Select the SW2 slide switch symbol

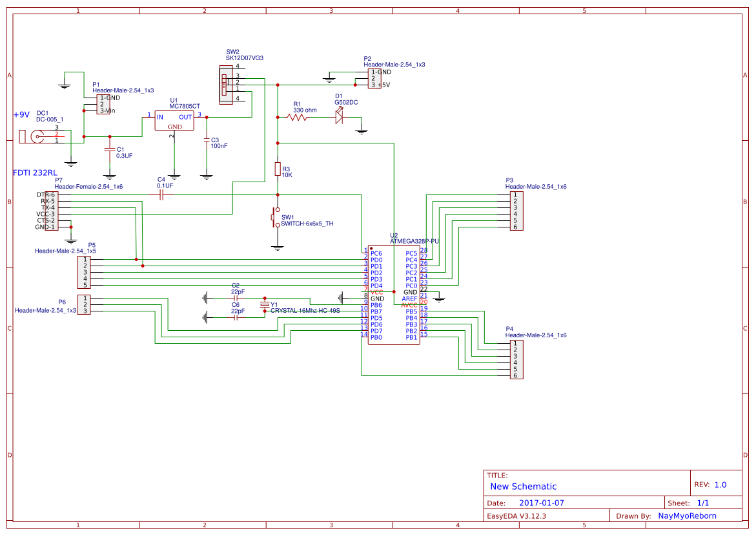tap(226, 85)
